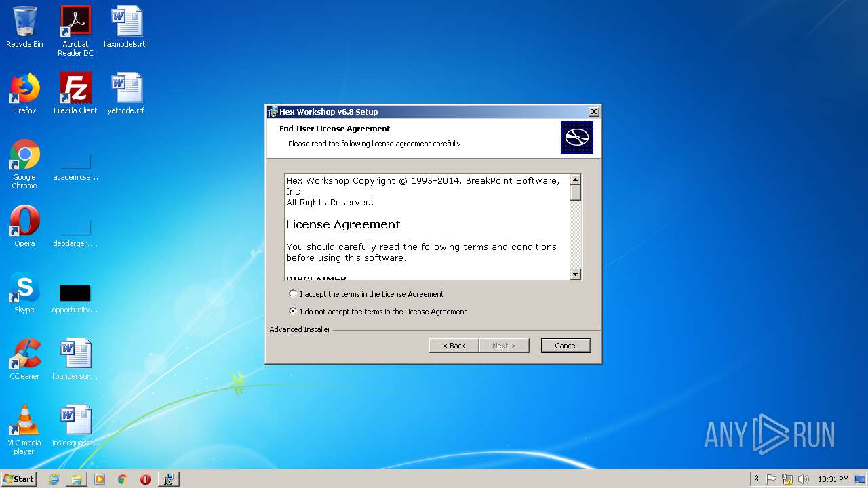
Task: Click the network tray icon
Action: click(x=787, y=479)
